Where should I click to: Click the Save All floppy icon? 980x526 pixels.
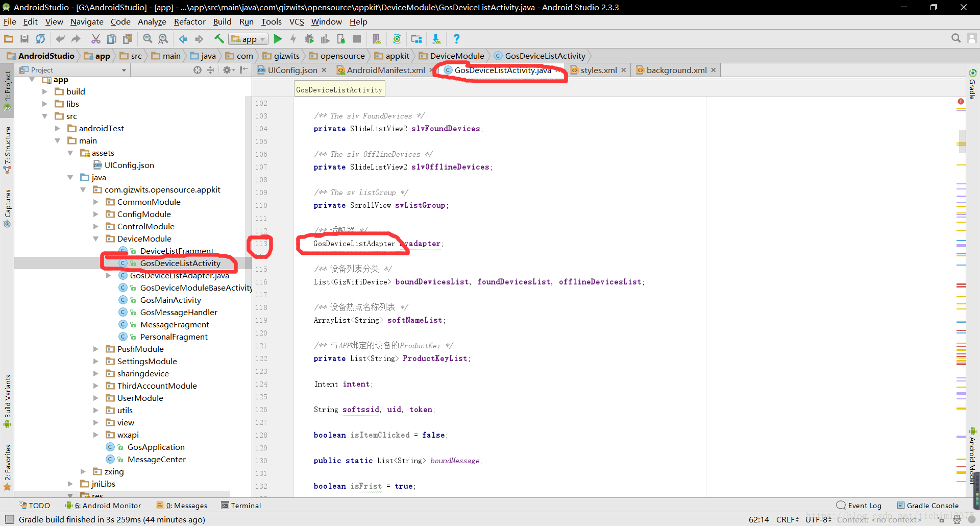[x=24, y=39]
